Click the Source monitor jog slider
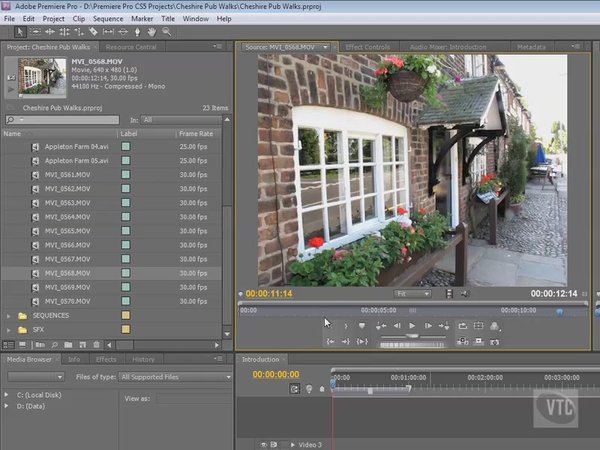The width and height of the screenshot is (600, 450). [410, 343]
